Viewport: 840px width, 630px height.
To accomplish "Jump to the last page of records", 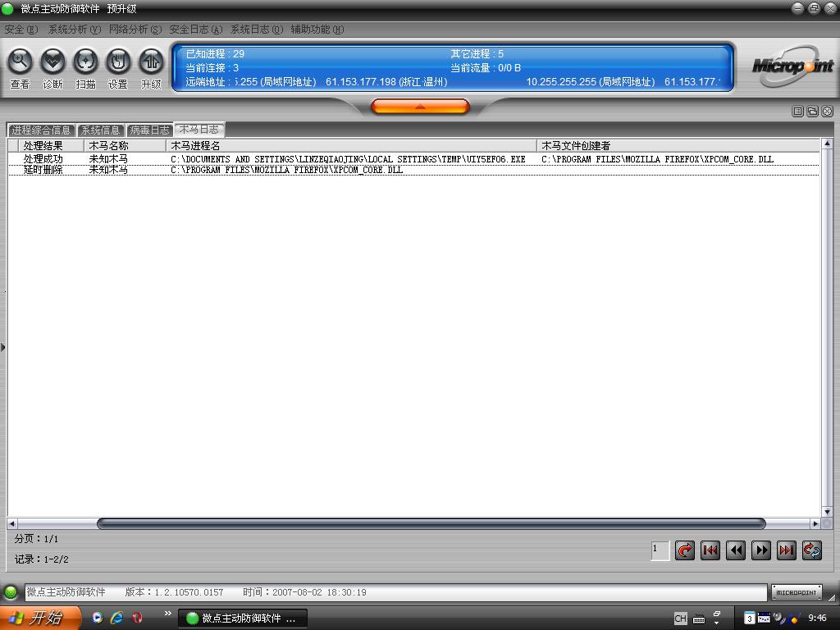I will point(787,550).
